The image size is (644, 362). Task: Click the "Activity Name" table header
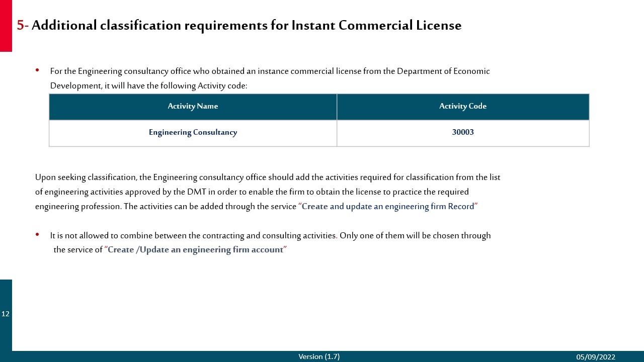pyautogui.click(x=193, y=106)
